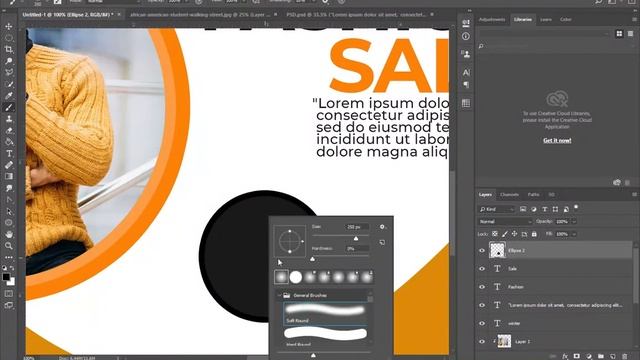Click the foreground color swatch

tap(6, 277)
